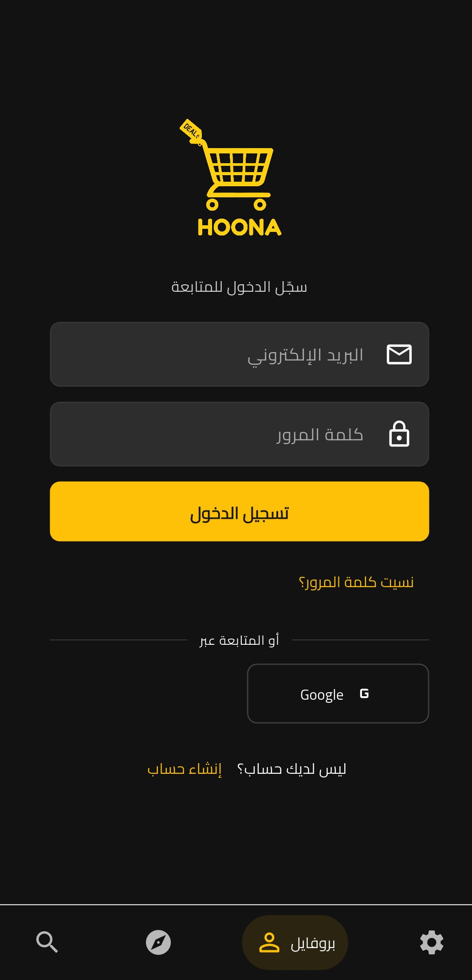Click the Google G logo
Viewport: 472px width, 980px height.
(364, 694)
